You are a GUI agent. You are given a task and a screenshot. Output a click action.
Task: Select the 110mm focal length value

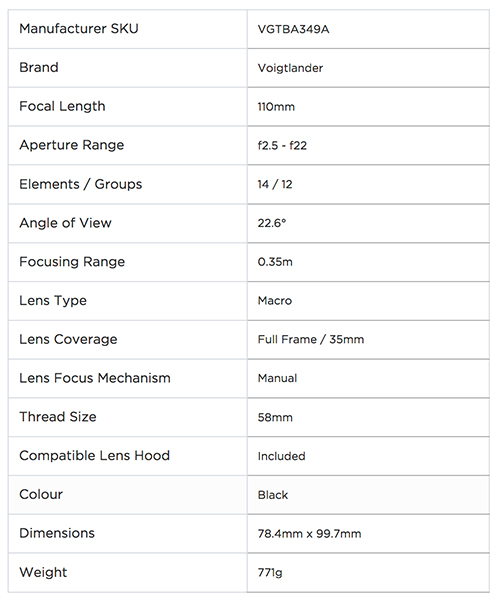tap(276, 107)
